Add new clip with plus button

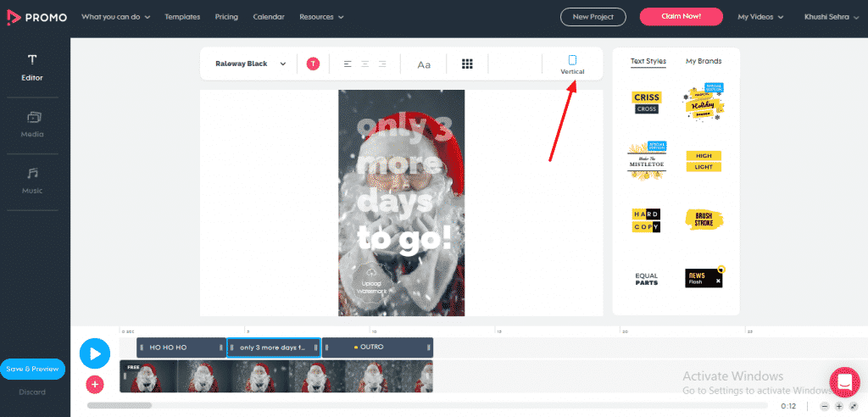click(95, 384)
